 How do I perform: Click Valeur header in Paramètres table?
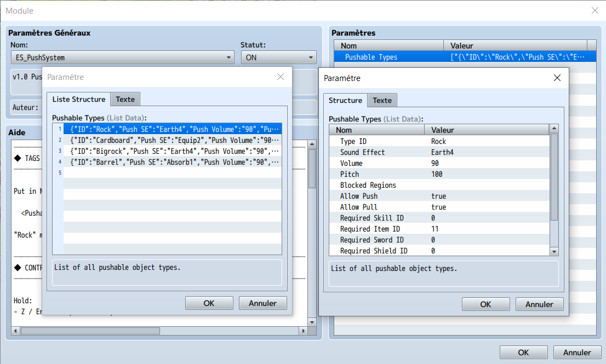pyautogui.click(x=515, y=45)
